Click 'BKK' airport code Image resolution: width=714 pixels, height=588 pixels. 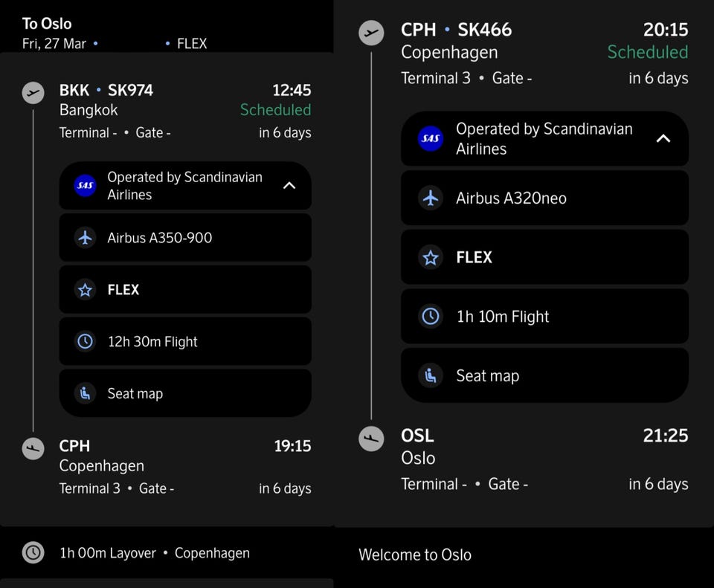click(x=74, y=90)
